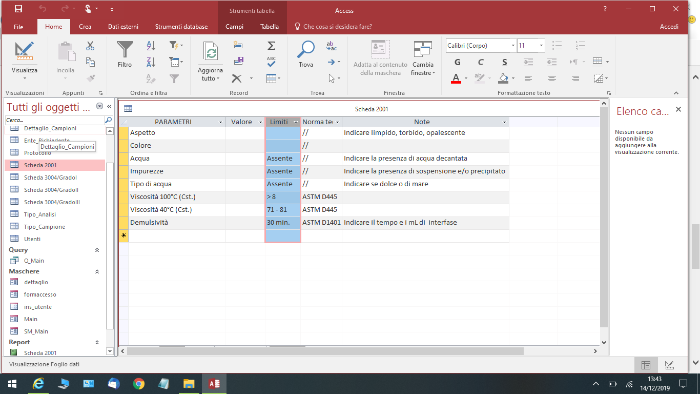
Task: Click the Accedi sign-in link
Action: click(x=669, y=27)
